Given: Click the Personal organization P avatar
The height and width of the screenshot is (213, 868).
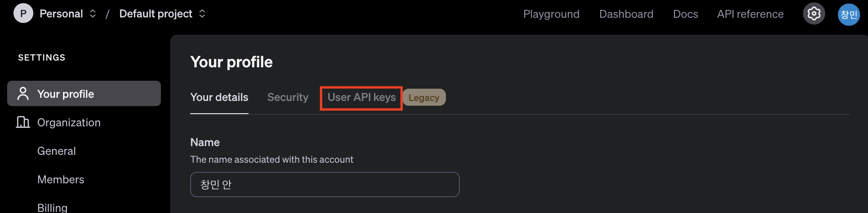Looking at the screenshot, I should pos(23,13).
